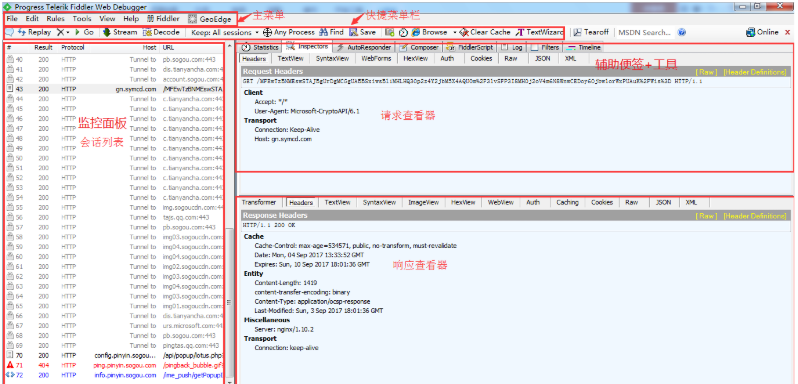The height and width of the screenshot is (384, 798).
Task: Click the screenshot camera toolbar icon
Action: coord(390,32)
